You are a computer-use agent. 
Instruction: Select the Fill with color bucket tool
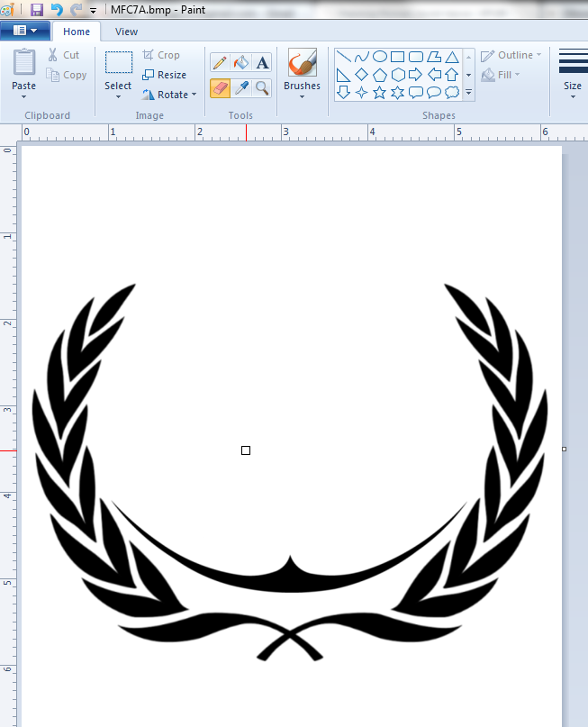[x=240, y=62]
